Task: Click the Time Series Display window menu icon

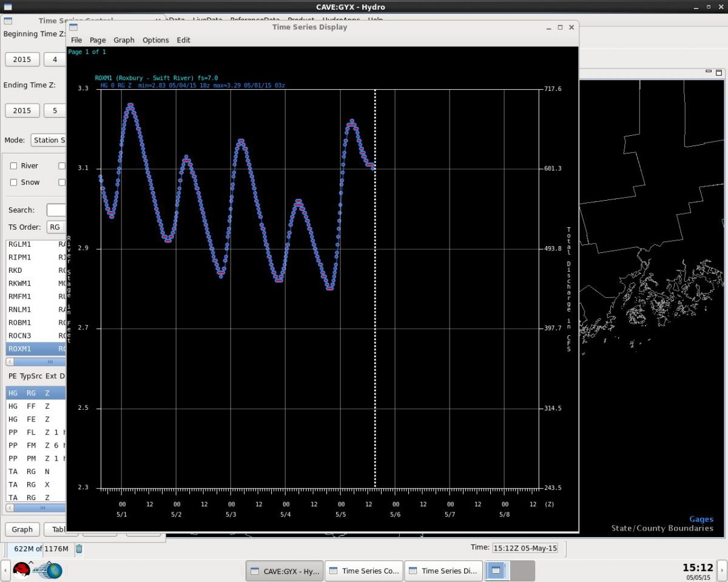Action: (73, 27)
